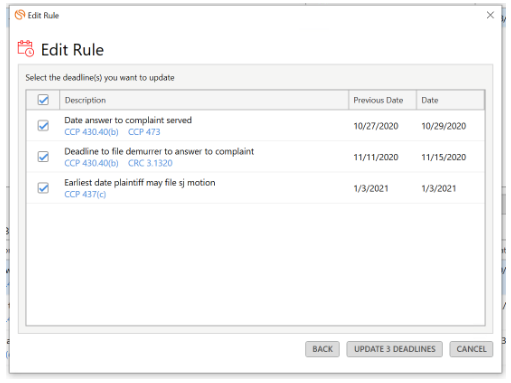Screen dimensions: 511x383
Task: Close the Edit Rule dialog
Action: tap(490, 15)
